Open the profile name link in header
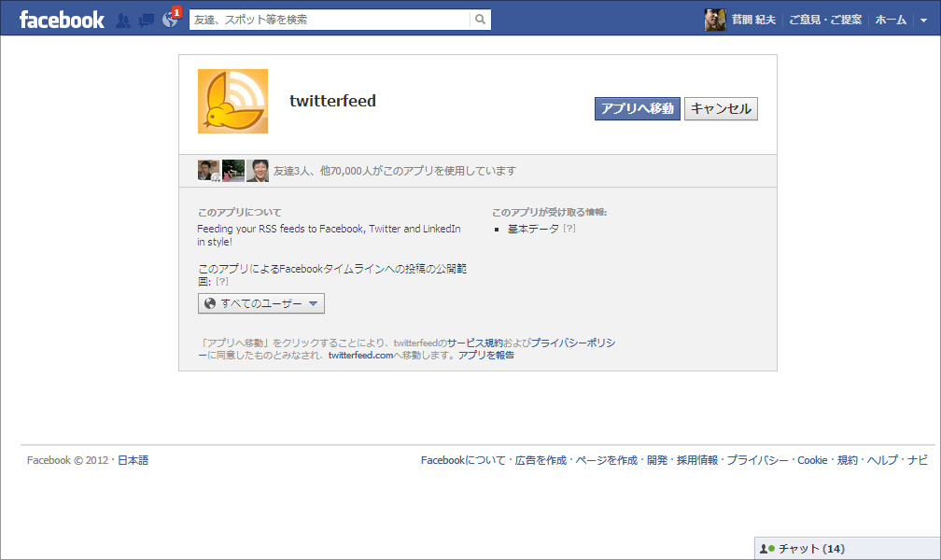Screen dimensions: 941x560 tap(753, 20)
